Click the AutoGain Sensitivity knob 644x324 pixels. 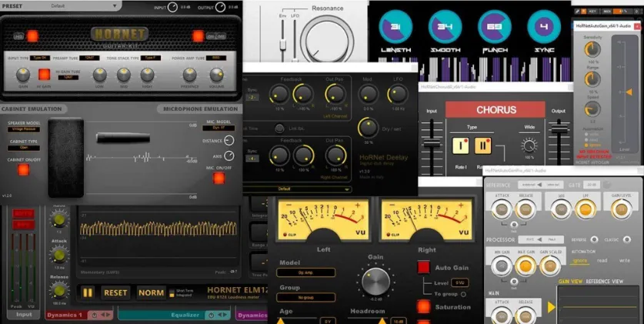[x=592, y=50]
